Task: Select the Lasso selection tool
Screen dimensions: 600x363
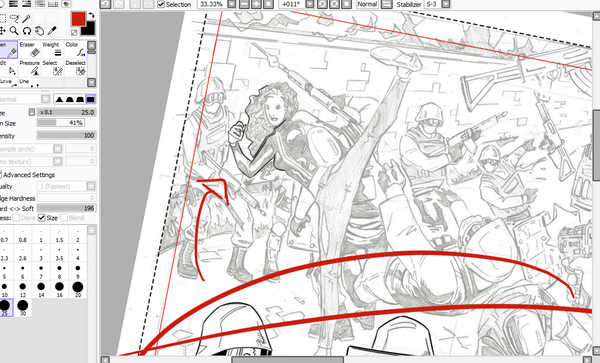Action: [x=15, y=18]
